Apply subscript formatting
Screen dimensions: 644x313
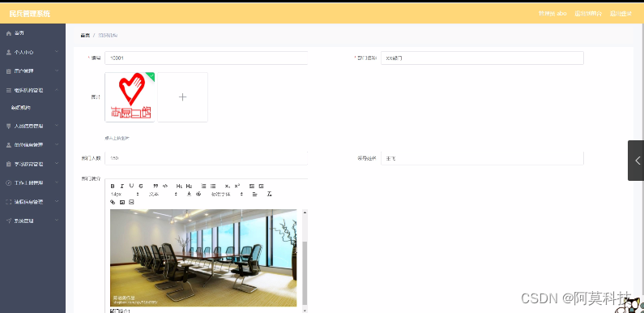[x=228, y=187]
